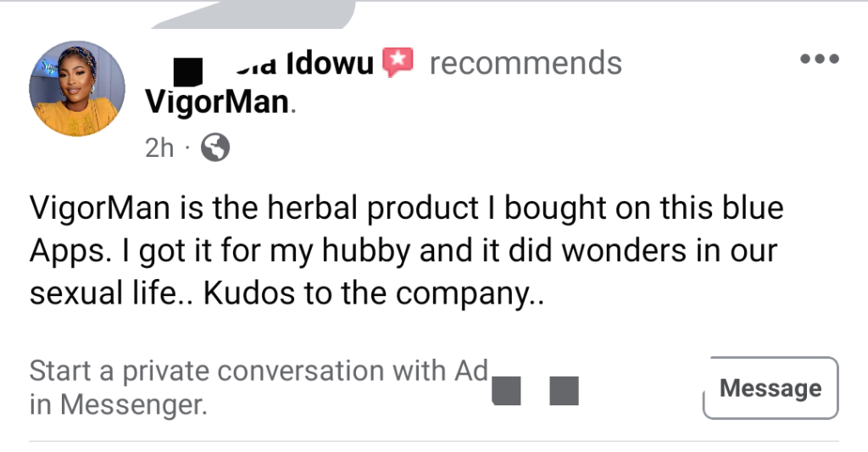
Task: Open the post's three-dot options menu
Action: click(x=820, y=59)
